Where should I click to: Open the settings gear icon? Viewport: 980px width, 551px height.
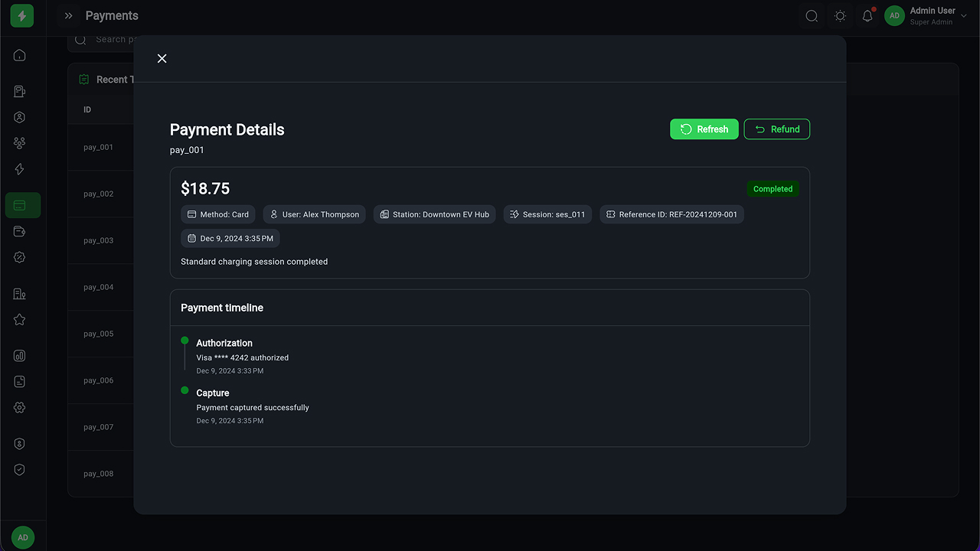coord(20,408)
